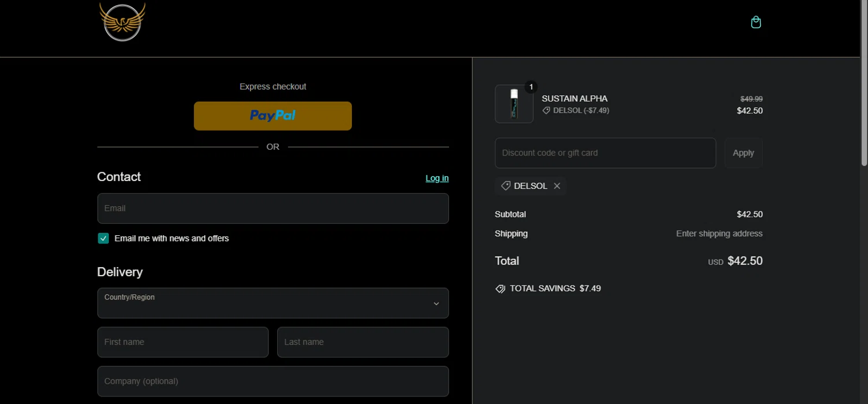The width and height of the screenshot is (868, 404).
Task: Remove the DELSOL discount code
Action: [557, 186]
